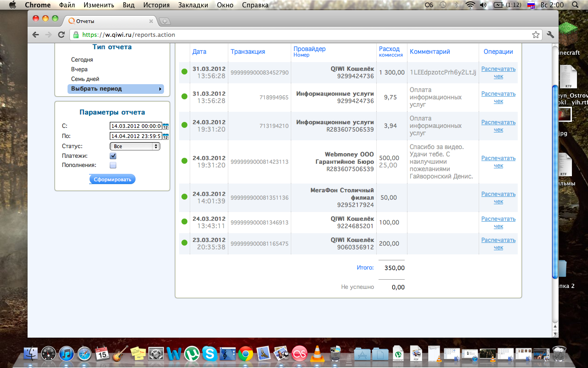Print receipt for the 1 300,00 payment
Screen dimensions: 588x368
coord(498,73)
